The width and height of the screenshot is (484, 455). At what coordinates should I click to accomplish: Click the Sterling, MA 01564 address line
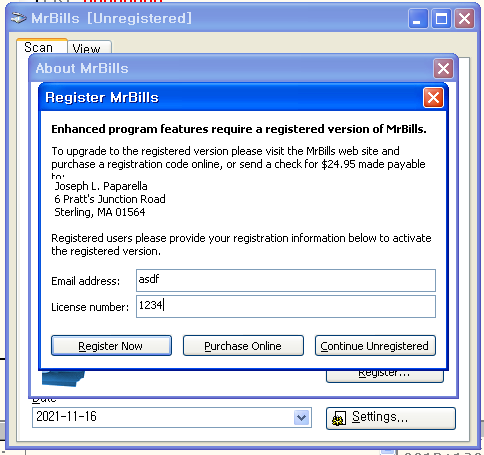[x=100, y=212]
